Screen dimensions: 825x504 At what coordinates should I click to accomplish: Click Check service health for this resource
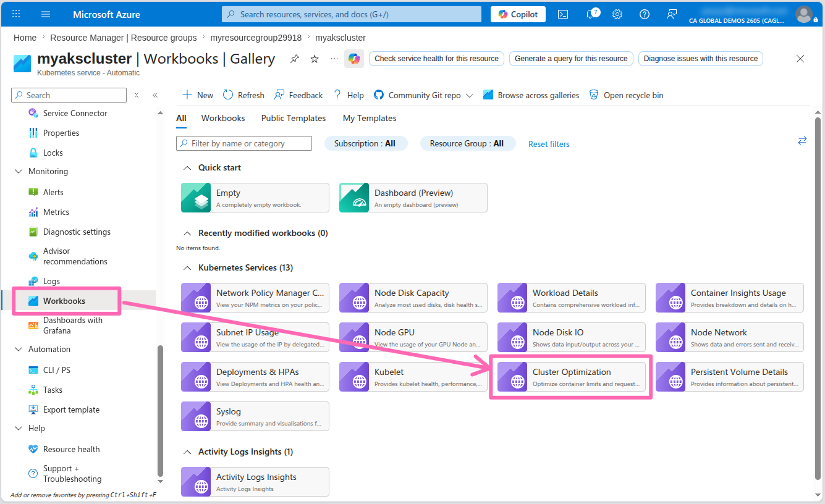coord(436,59)
